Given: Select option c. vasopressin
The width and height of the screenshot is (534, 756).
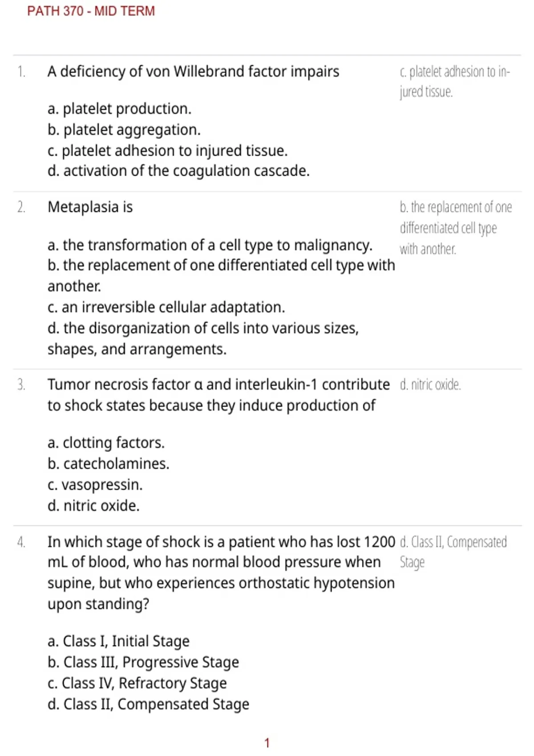Looking at the screenshot, I should click(x=95, y=485).
